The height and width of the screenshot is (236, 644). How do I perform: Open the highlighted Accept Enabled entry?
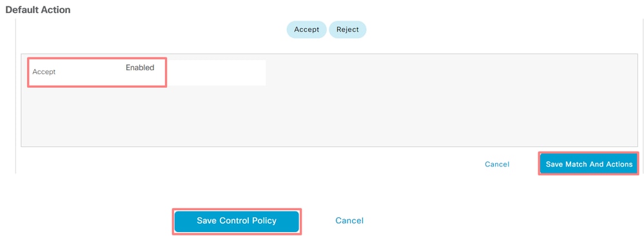point(97,72)
